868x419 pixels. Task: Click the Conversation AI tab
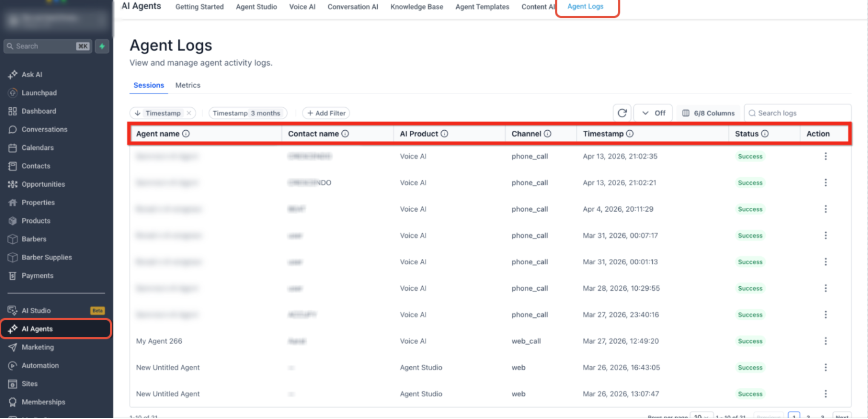click(x=353, y=7)
